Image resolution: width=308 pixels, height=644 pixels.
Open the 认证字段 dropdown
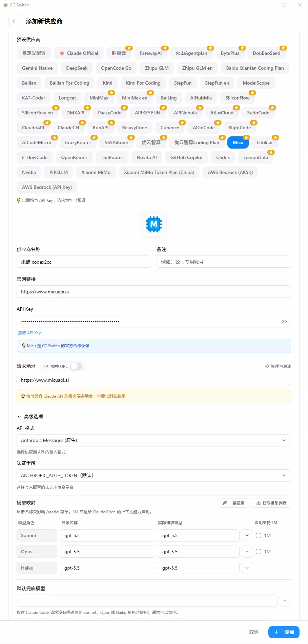click(154, 475)
